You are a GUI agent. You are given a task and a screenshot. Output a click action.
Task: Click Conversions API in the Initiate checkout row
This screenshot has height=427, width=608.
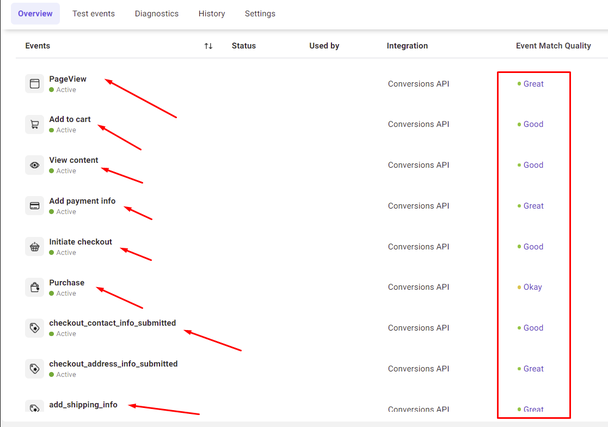[418, 247]
